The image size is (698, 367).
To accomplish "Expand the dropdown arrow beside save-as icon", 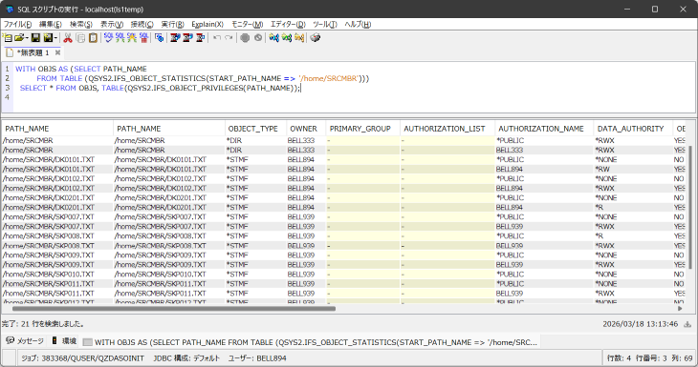I will click(55, 38).
